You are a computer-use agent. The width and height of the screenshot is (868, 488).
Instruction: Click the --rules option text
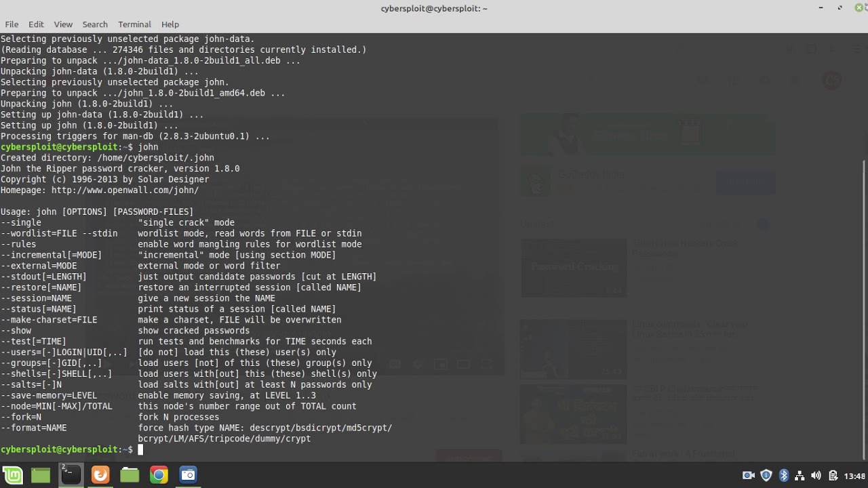point(18,245)
